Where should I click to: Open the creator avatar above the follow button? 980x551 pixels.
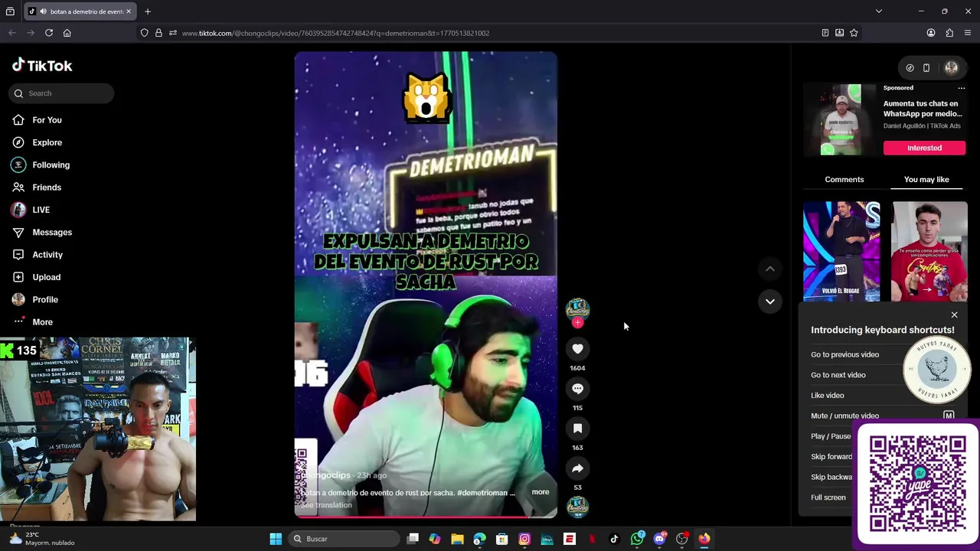pos(577,308)
